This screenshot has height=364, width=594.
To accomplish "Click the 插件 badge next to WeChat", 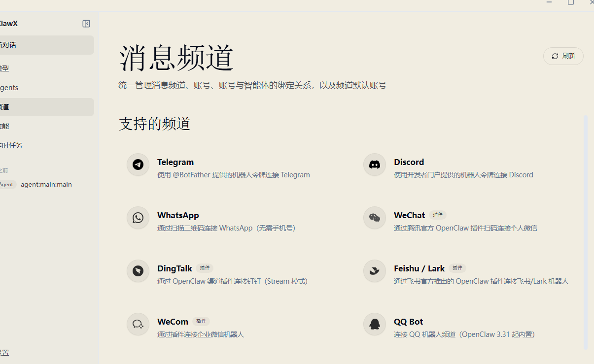I will click(x=437, y=215).
